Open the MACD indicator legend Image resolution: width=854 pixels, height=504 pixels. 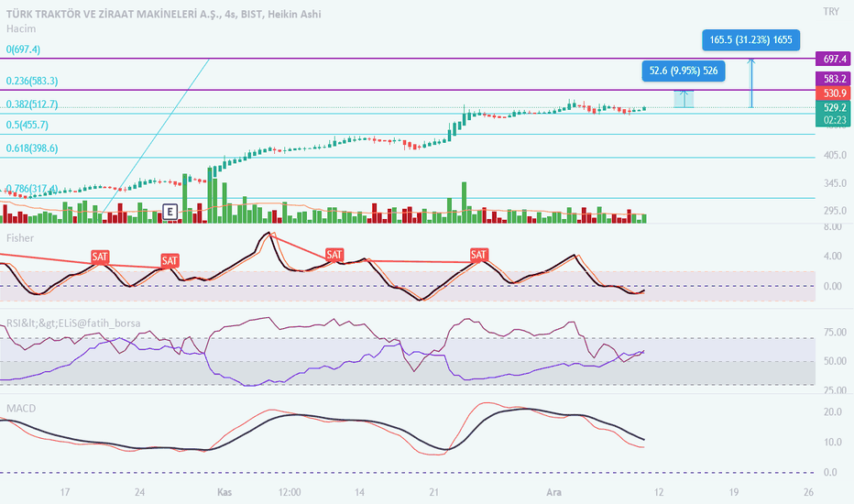click(x=22, y=407)
